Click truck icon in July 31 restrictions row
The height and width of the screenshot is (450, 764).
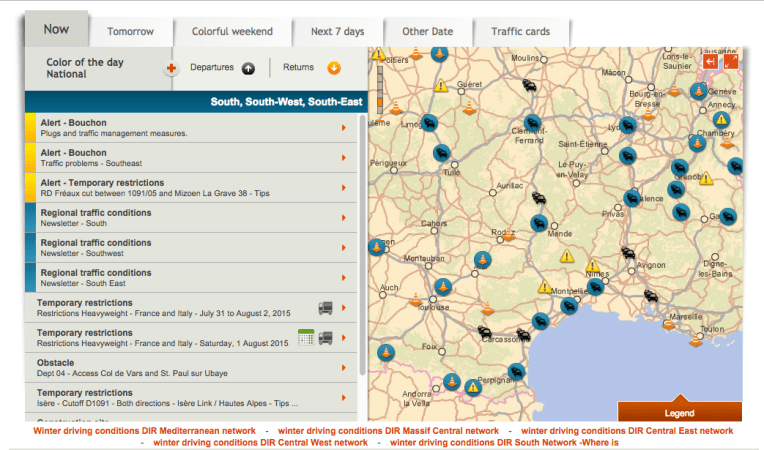click(325, 308)
